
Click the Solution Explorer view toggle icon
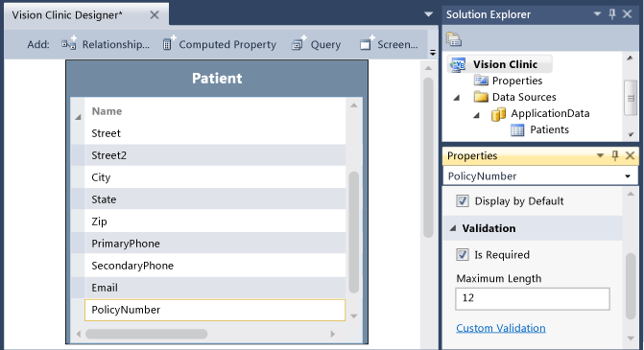point(454,39)
